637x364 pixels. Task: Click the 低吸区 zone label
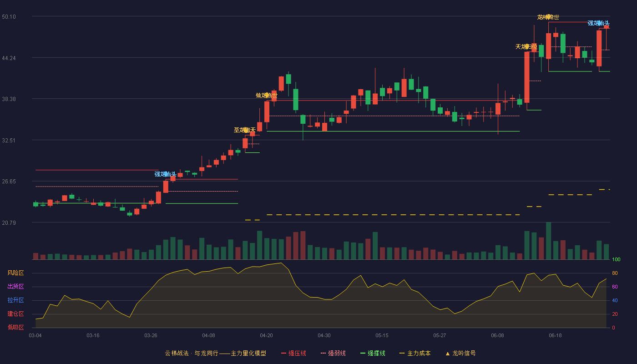(15, 328)
